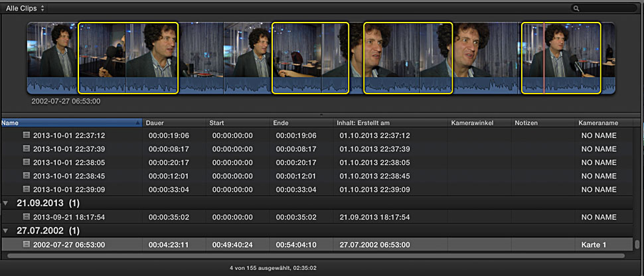The width and height of the screenshot is (644, 276).
Task: Click clip icon for 2013-10-01 22:38:05
Action: (27, 162)
